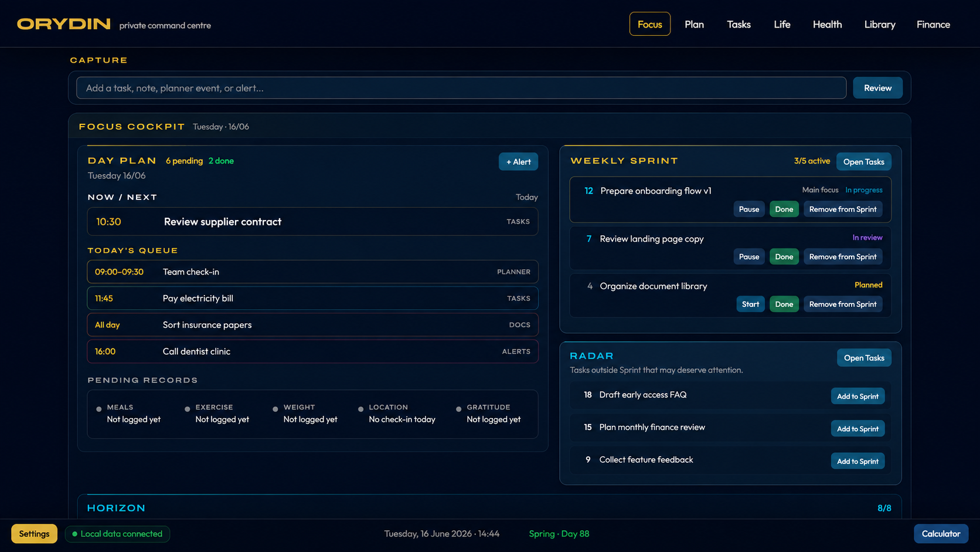Pause Review landing page copy

pyautogui.click(x=748, y=257)
